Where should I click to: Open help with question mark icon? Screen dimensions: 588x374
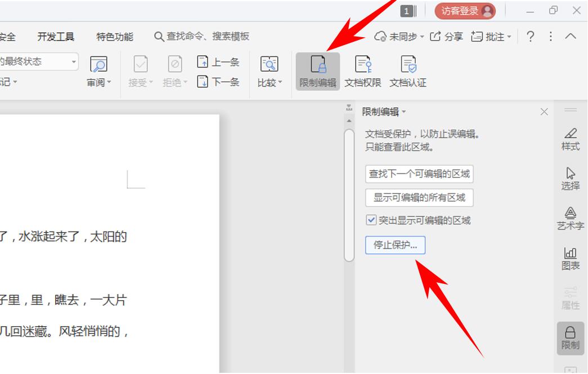530,37
